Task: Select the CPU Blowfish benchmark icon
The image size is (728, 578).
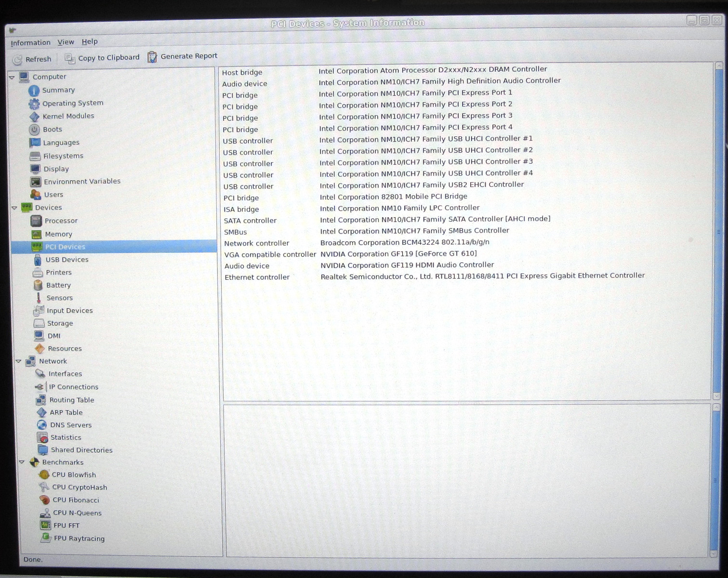Action: click(x=44, y=474)
